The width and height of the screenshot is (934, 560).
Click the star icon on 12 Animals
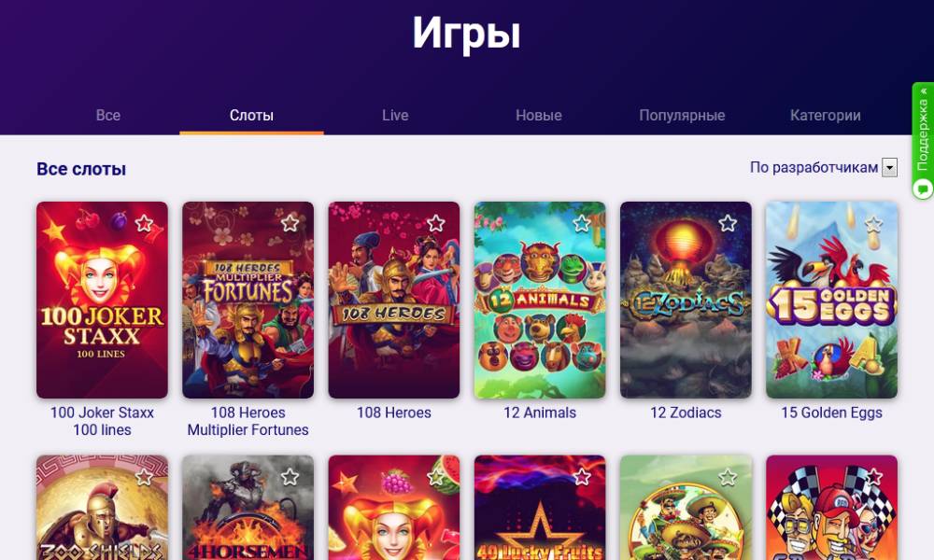(581, 224)
